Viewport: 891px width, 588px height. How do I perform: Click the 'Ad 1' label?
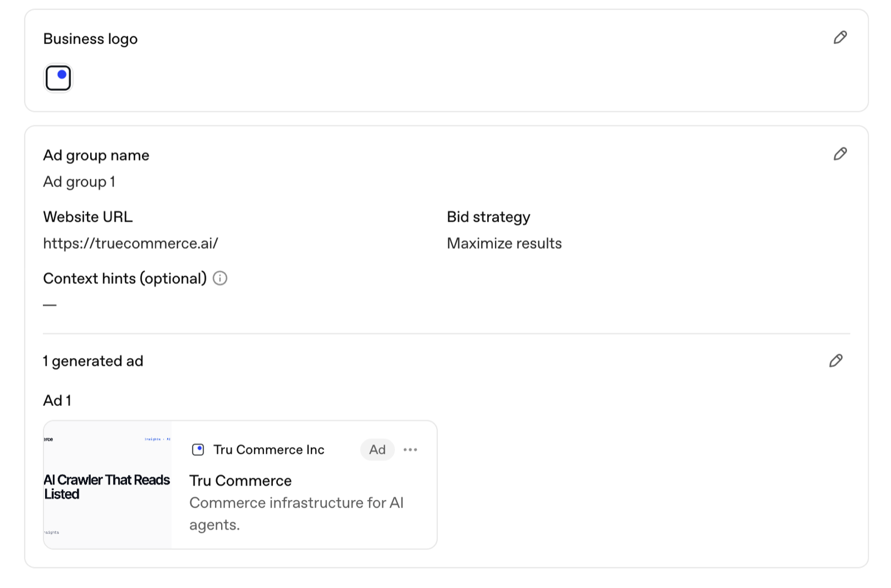click(57, 400)
